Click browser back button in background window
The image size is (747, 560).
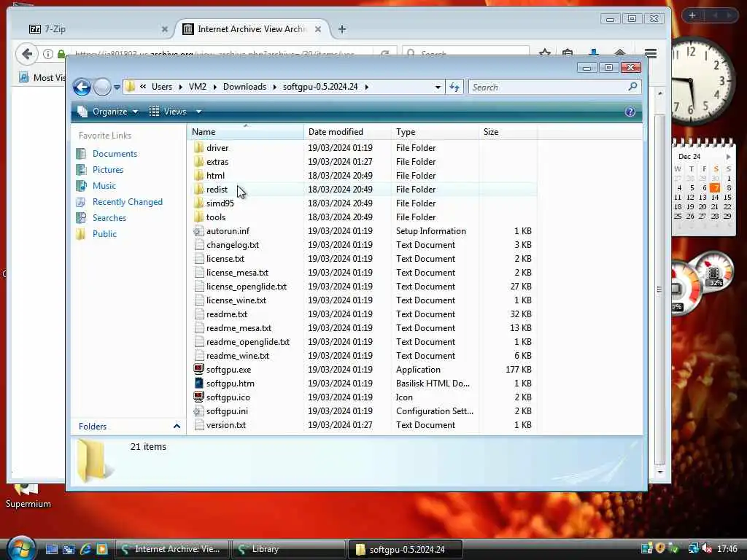[x=27, y=54]
